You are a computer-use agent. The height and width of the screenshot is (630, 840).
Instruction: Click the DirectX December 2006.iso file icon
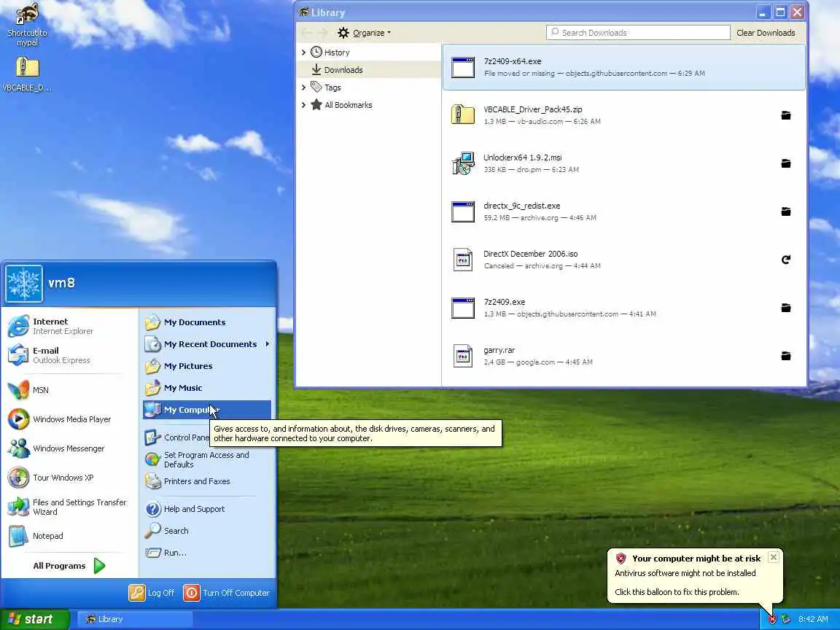coord(463,260)
